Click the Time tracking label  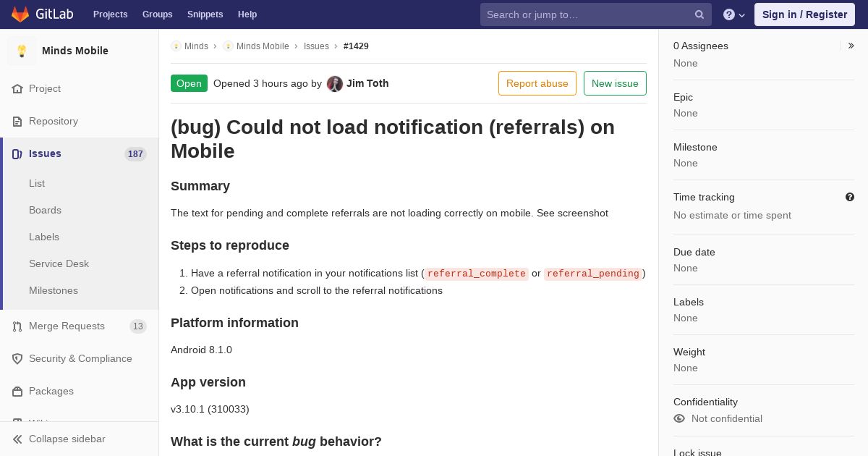[x=704, y=197]
